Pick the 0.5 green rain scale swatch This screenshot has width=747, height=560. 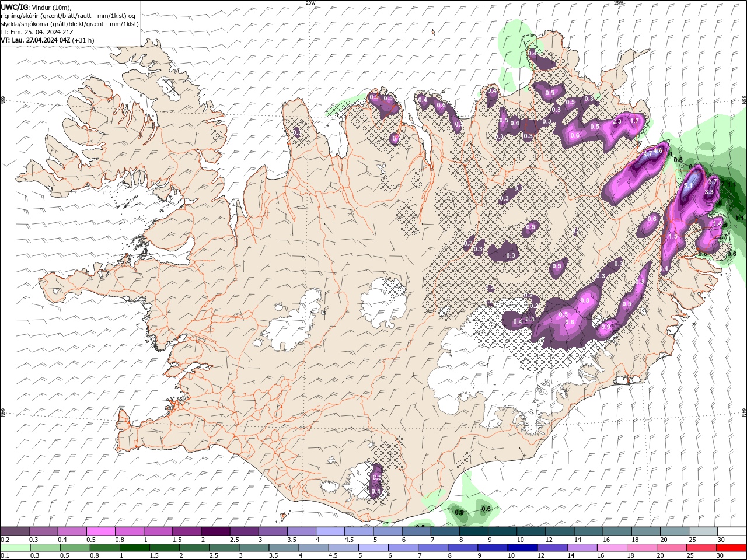tap(75, 548)
